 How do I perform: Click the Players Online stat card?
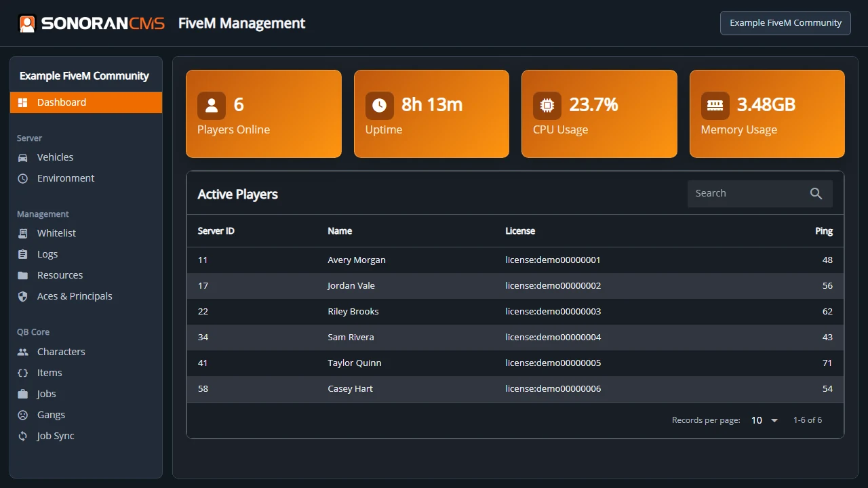(264, 114)
